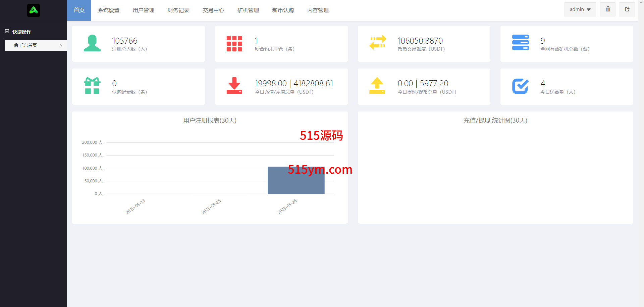Click the red grid icon for open contracts
The image size is (644, 307).
coord(234,44)
